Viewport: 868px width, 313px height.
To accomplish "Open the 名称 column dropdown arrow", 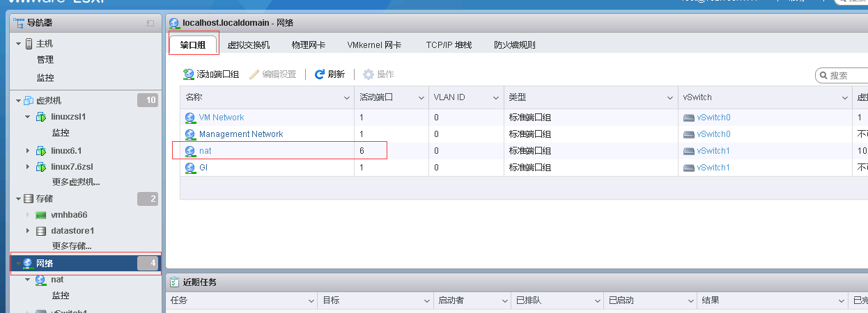I will 347,98.
